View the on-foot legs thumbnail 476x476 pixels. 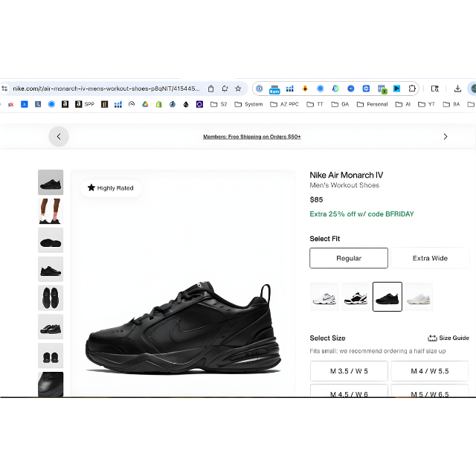coord(51,211)
